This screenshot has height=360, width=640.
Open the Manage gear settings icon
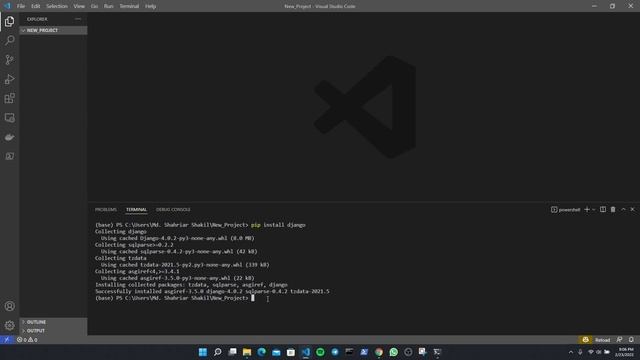pyautogui.click(x=9, y=325)
